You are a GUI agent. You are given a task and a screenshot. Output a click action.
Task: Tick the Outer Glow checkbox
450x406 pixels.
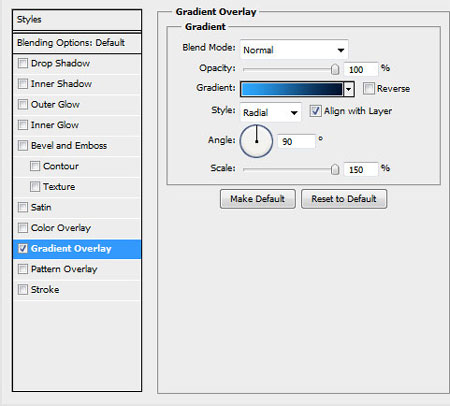coord(23,104)
